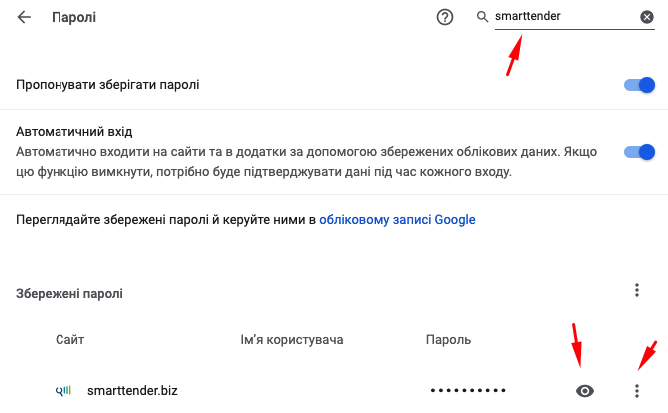Viewport: 668px width, 413px height.
Task: Open more actions for smarttender.biz entry
Action: click(637, 390)
